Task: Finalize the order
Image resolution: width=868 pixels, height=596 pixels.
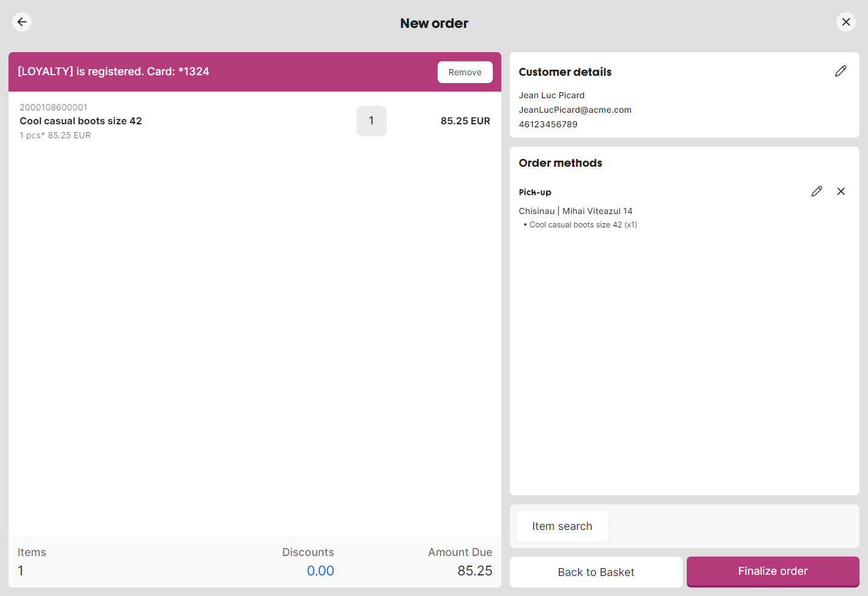Action: (772, 571)
